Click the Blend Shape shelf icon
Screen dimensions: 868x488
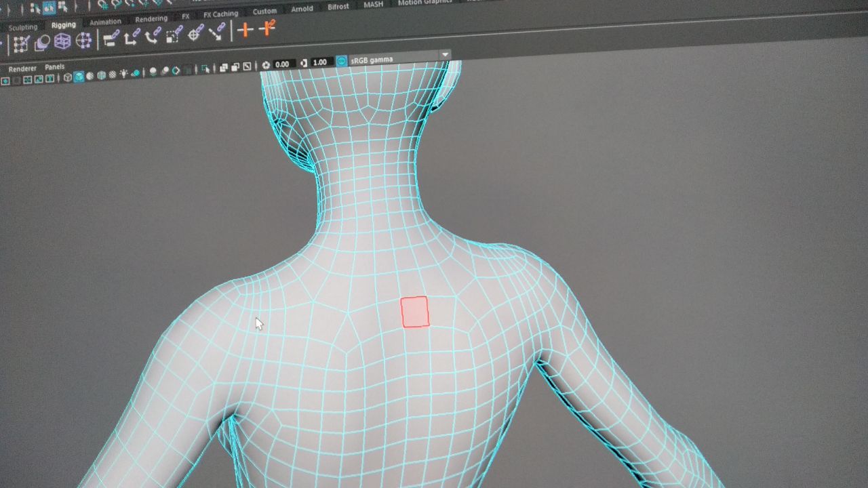pos(43,43)
